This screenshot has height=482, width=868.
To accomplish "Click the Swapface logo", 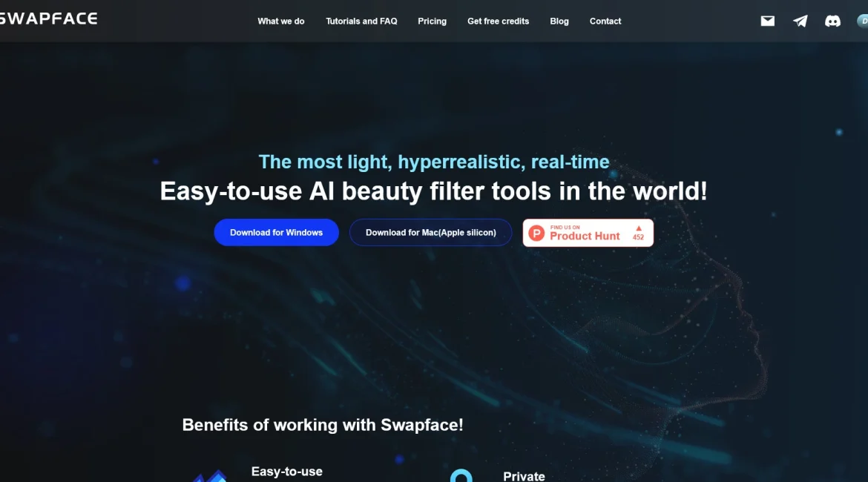I will 49,19.
